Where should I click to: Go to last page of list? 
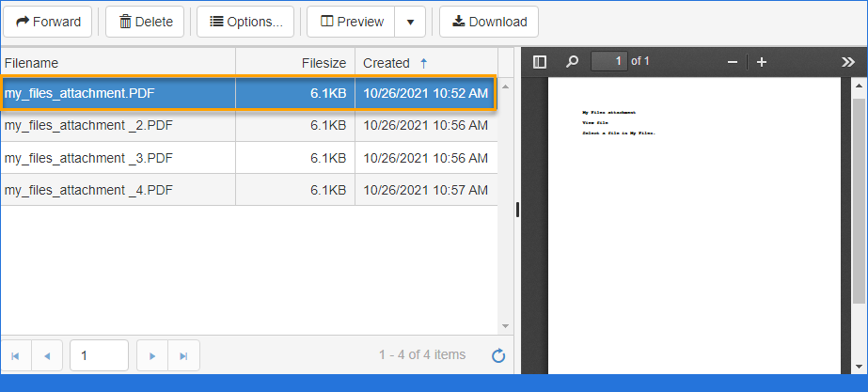[183, 355]
